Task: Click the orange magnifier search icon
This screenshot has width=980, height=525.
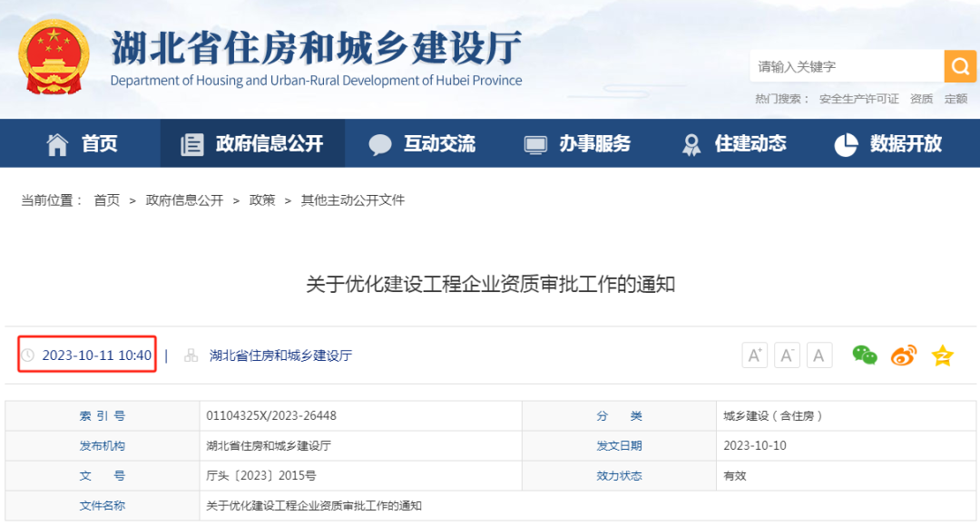Action: (x=959, y=66)
